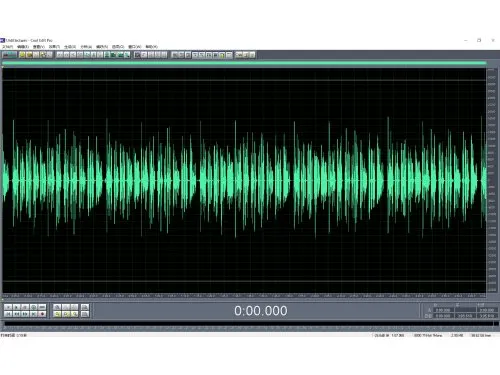500x375 pixels.
Task: Open the Help (帮助) menu at the end of the menu bar
Action: (152, 47)
